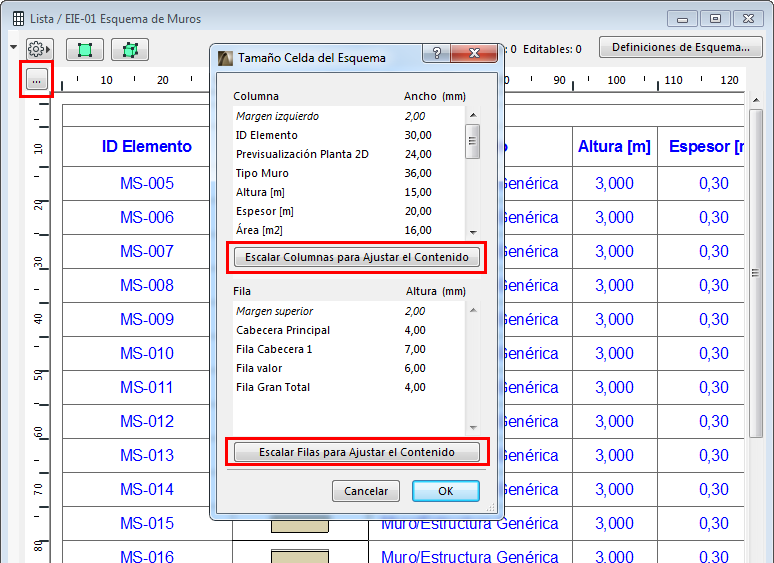Open Definiciones de Esquema

[x=681, y=47]
